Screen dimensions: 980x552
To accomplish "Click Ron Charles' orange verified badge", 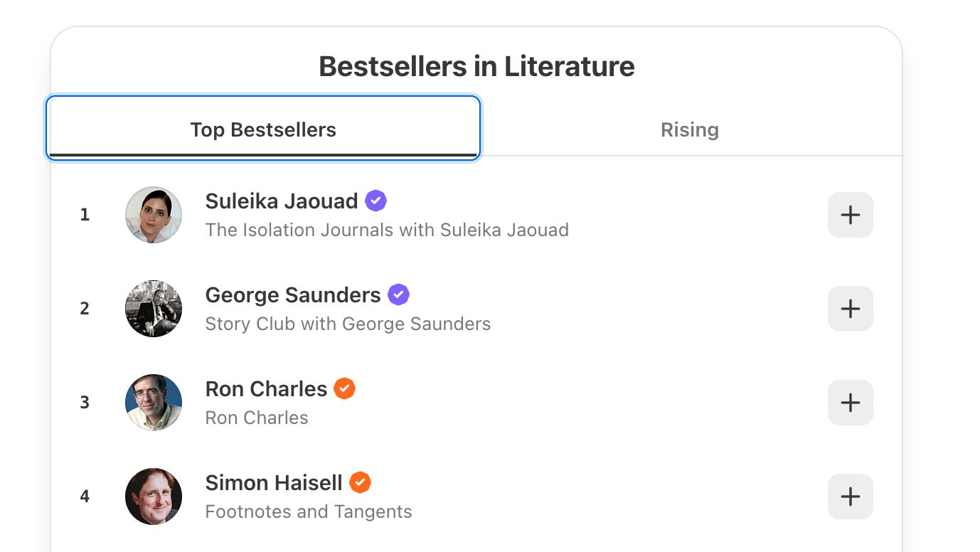I will (344, 388).
